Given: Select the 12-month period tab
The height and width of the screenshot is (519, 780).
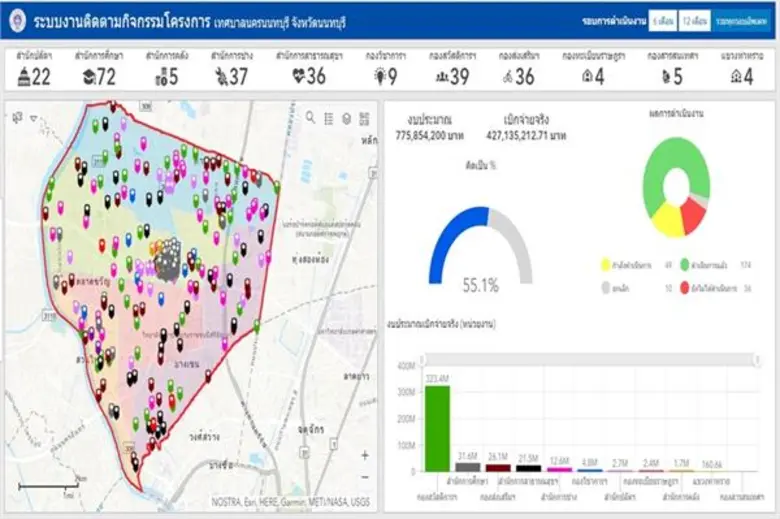Looking at the screenshot, I should 693,20.
